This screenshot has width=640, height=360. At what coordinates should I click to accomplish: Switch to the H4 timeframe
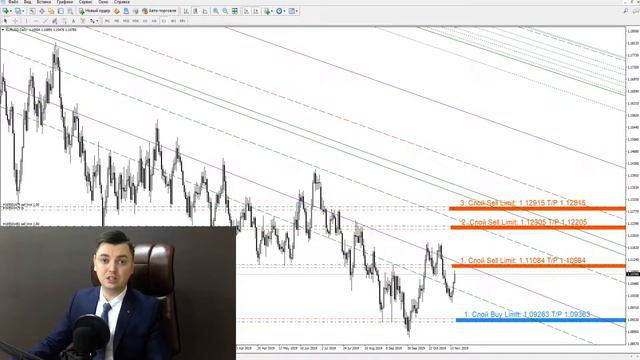154,21
